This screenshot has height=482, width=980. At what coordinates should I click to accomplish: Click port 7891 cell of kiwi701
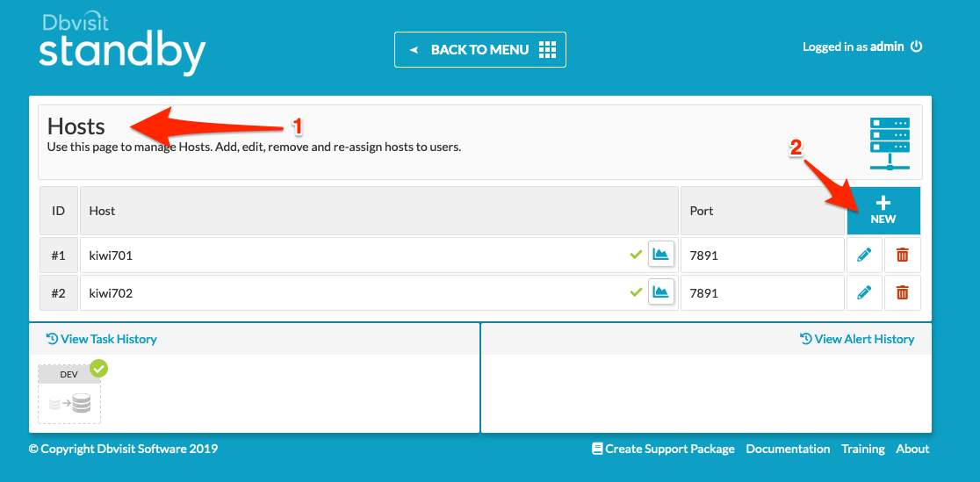[762, 255]
